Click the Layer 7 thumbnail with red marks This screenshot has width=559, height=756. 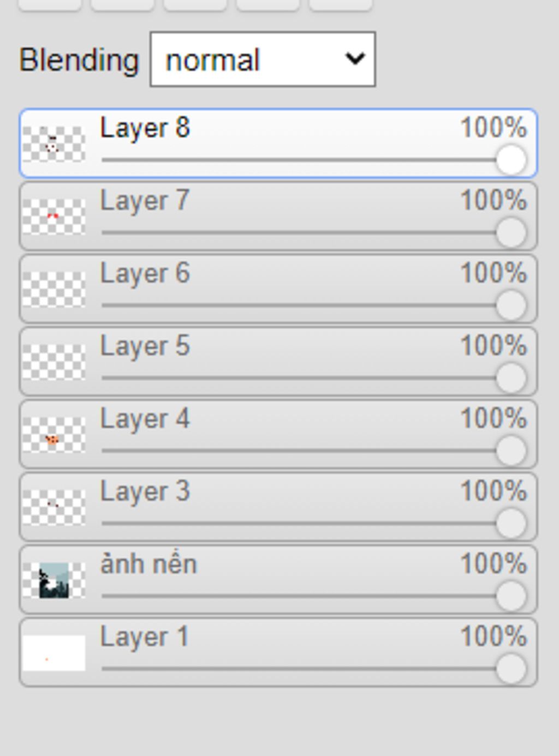point(54,217)
